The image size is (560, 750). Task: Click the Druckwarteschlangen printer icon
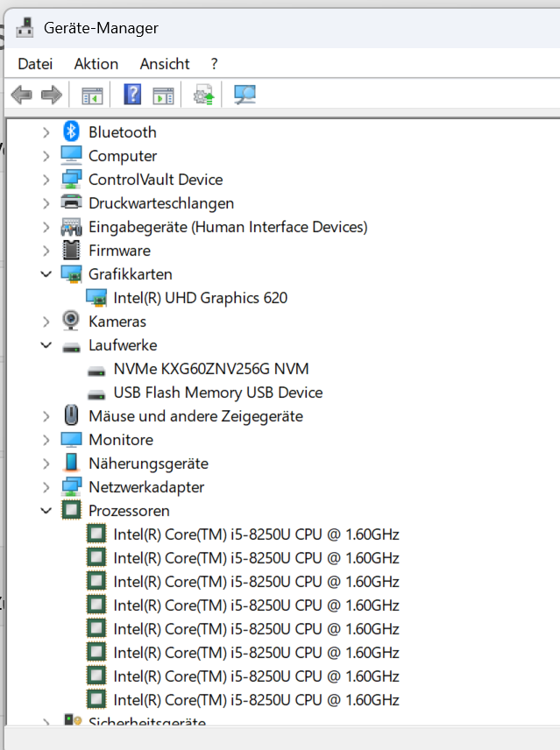pos(71,202)
